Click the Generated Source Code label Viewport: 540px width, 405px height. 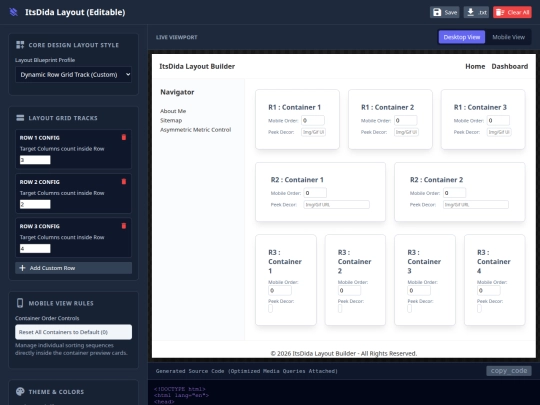click(247, 371)
